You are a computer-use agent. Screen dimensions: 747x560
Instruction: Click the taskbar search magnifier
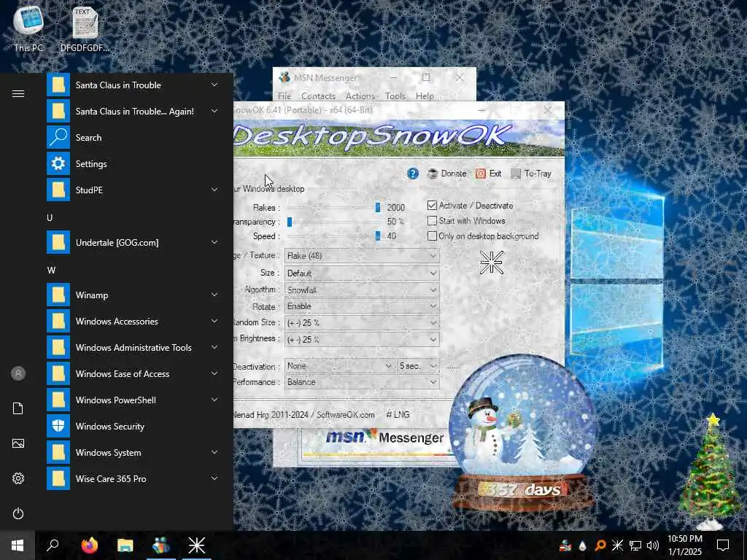pyautogui.click(x=53, y=545)
